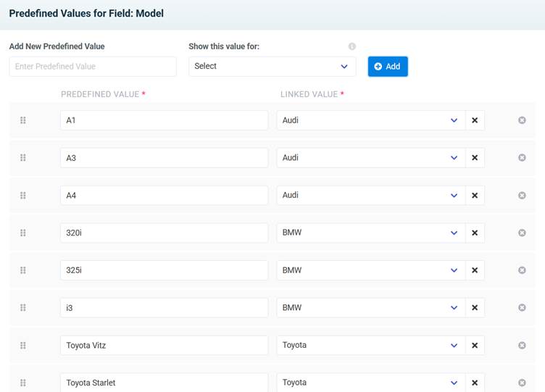Click the i3 predefined value text field
The width and height of the screenshot is (545, 392).
164,308
